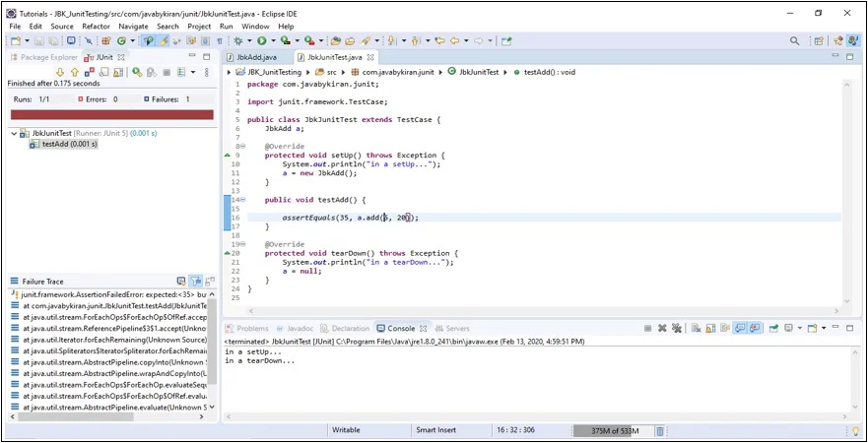Toggle Show Console on Standard Out

click(740, 328)
